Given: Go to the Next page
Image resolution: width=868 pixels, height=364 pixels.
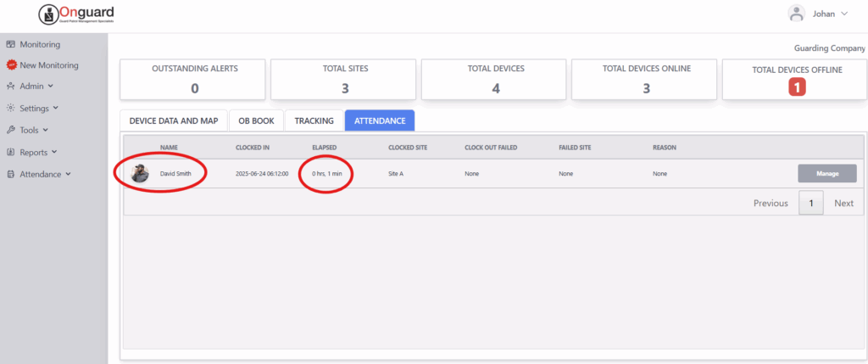Looking at the screenshot, I should (x=843, y=204).
